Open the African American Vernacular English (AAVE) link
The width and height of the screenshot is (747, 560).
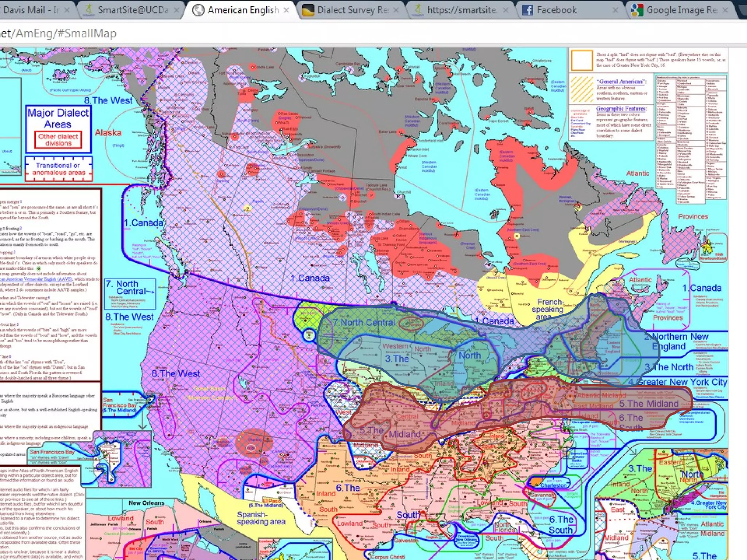coord(36,279)
